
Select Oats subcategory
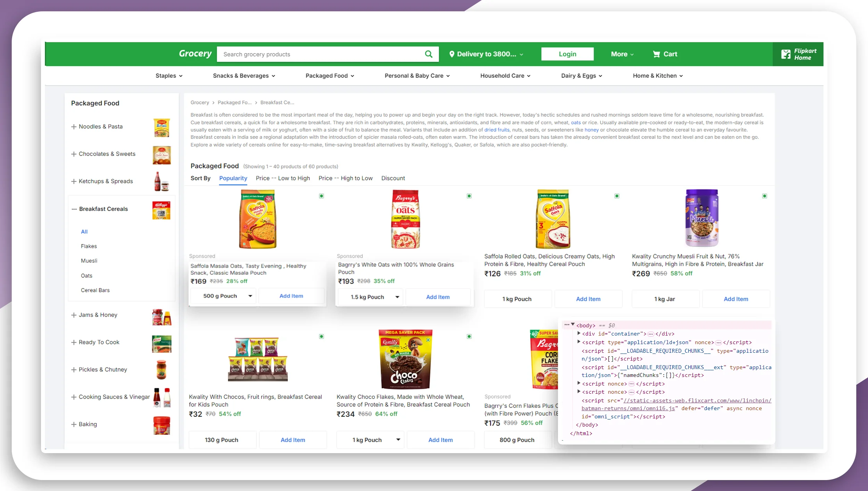86,276
